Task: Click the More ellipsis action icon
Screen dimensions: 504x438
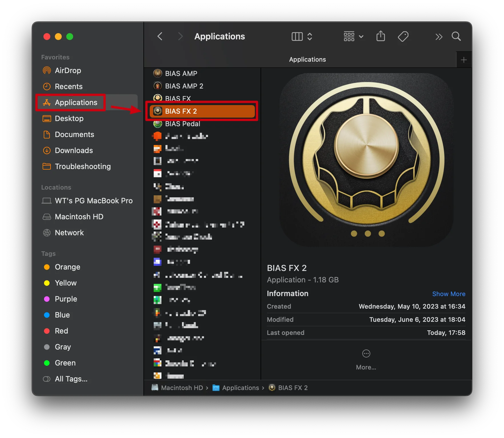Action: tap(366, 354)
